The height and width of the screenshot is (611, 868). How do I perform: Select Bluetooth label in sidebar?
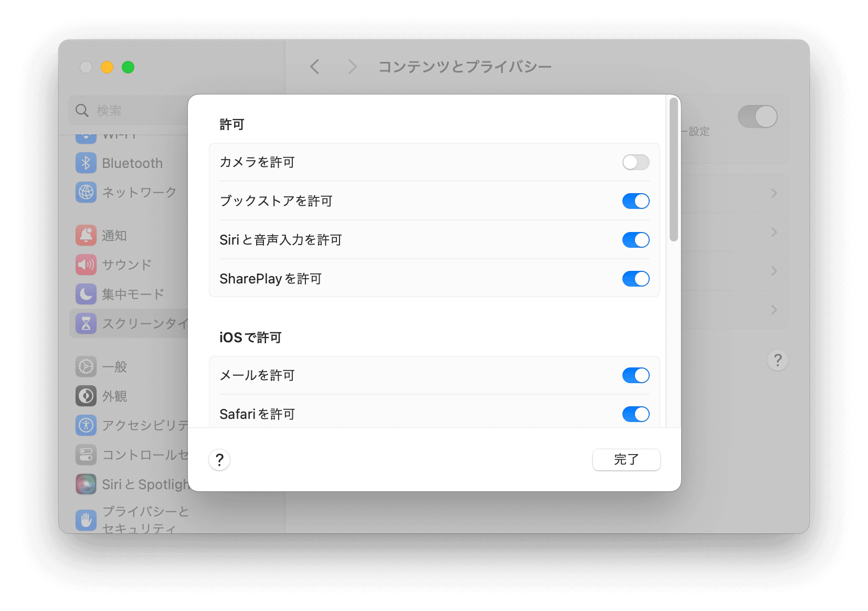pos(132,163)
